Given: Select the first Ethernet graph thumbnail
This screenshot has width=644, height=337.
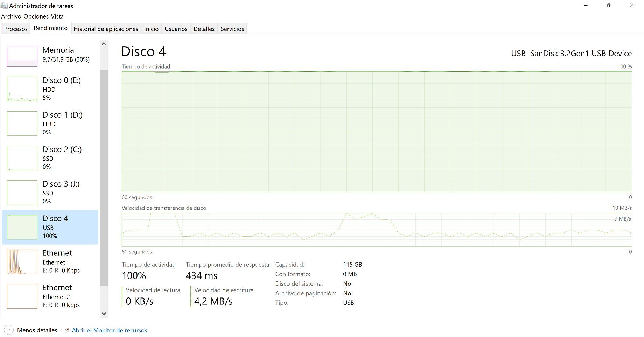Looking at the screenshot, I should (22, 262).
